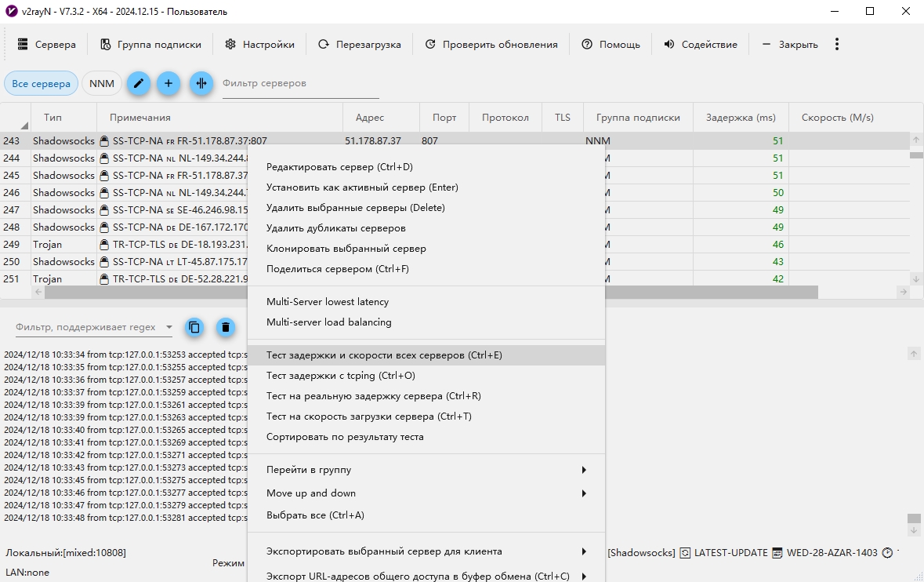Click the trash clear log icon
This screenshot has width=924, height=582.
click(x=226, y=327)
